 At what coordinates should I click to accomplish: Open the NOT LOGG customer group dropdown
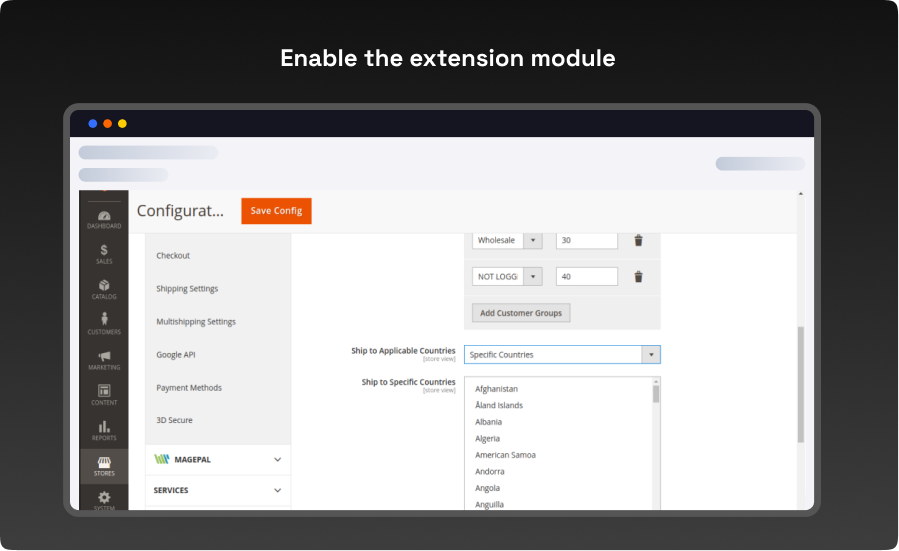(507, 277)
